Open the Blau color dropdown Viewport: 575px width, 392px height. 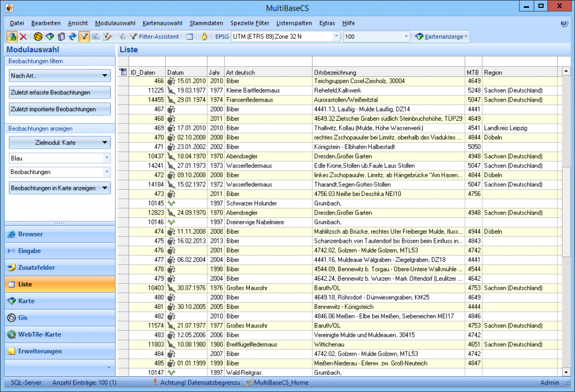[x=107, y=158]
